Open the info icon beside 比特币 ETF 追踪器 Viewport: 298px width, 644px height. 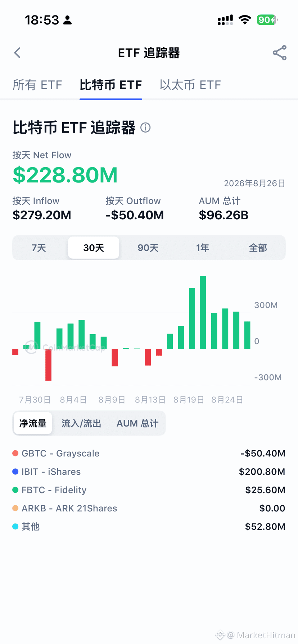145,128
